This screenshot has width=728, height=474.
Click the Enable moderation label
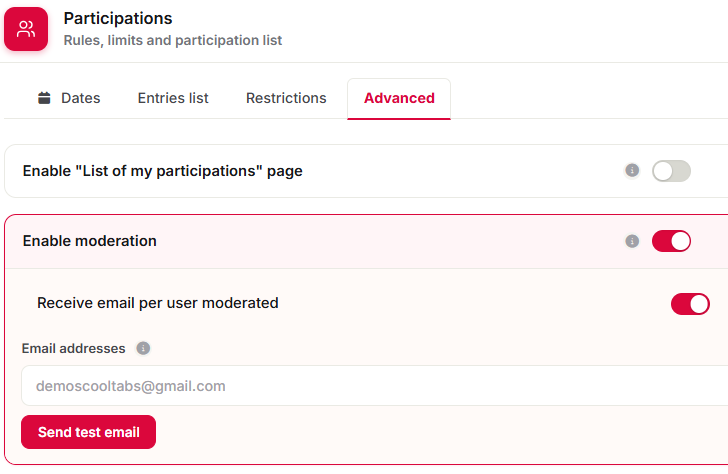click(x=90, y=241)
